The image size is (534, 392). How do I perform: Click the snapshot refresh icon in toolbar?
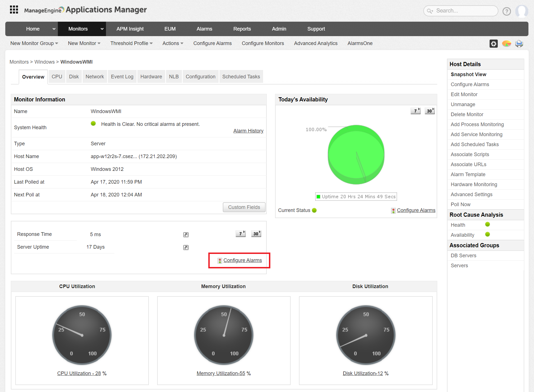[493, 44]
